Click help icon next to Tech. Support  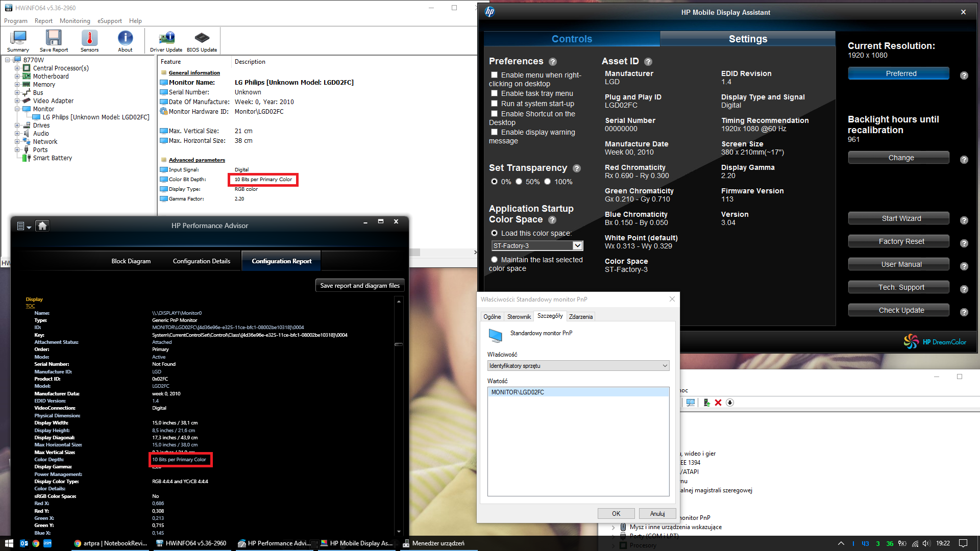(964, 289)
